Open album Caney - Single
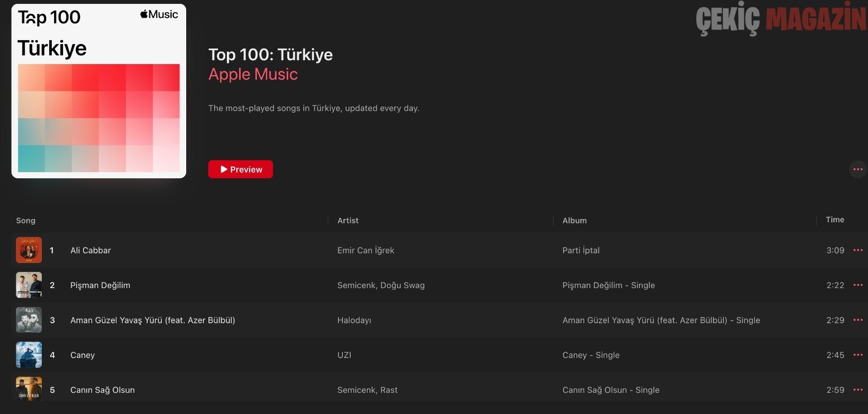868x414 pixels. tap(591, 355)
